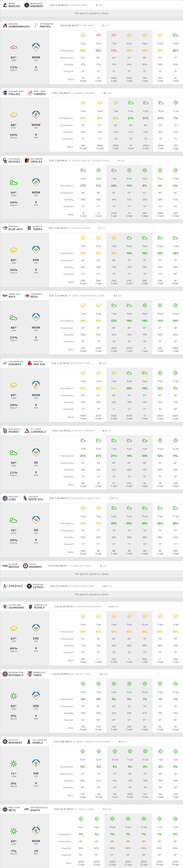Click the Dodgers–Red Sox wind direction compass icon
The width and height of the screenshot is (183, 868).
click(x=36, y=385)
